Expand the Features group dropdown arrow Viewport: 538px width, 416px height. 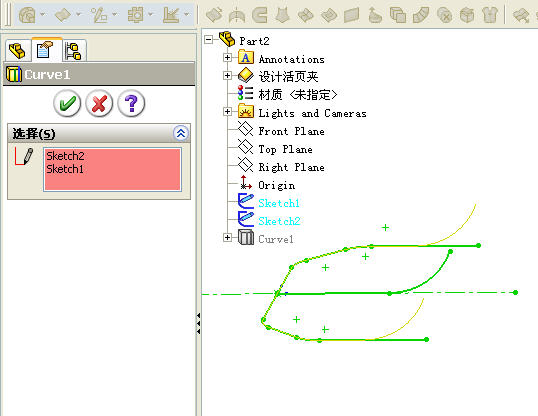tap(43, 14)
